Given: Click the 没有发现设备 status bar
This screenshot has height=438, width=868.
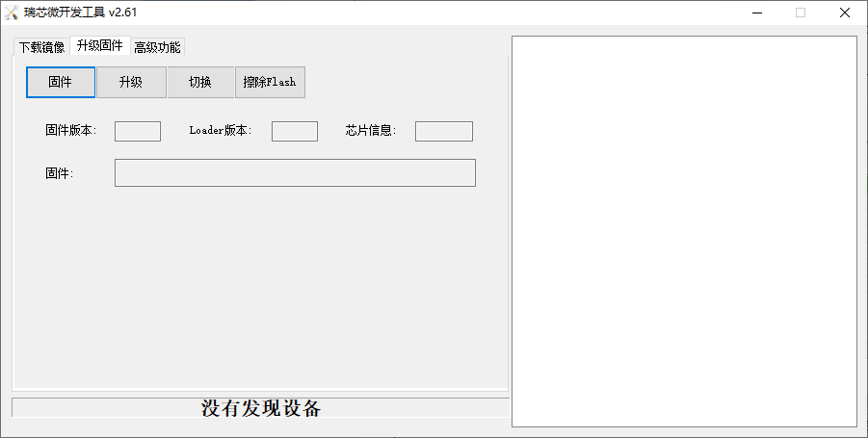Looking at the screenshot, I should (261, 408).
